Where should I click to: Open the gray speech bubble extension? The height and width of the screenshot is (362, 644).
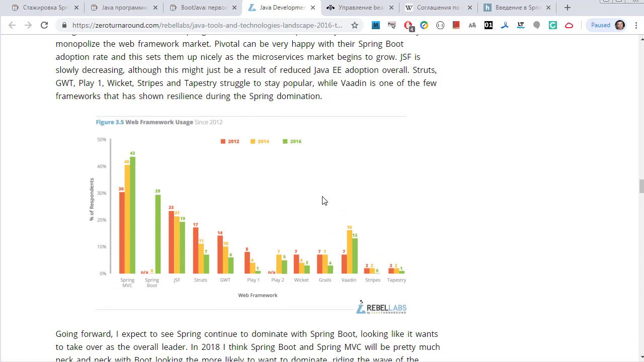coord(537,25)
